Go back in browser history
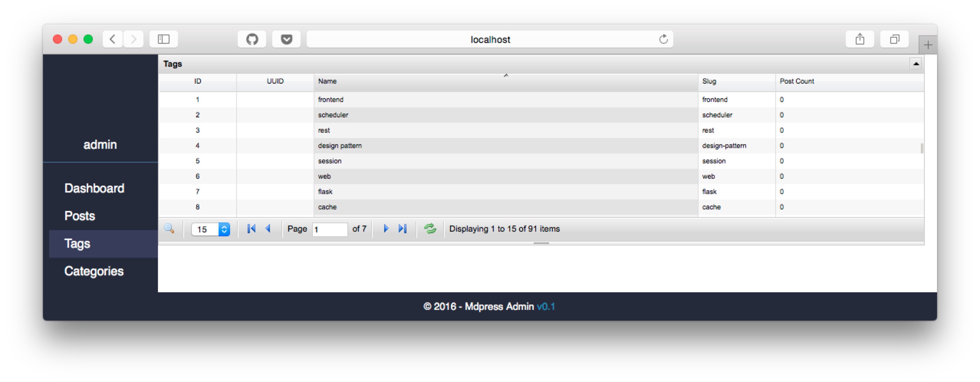Viewport: 980px width, 382px height. pyautogui.click(x=113, y=39)
